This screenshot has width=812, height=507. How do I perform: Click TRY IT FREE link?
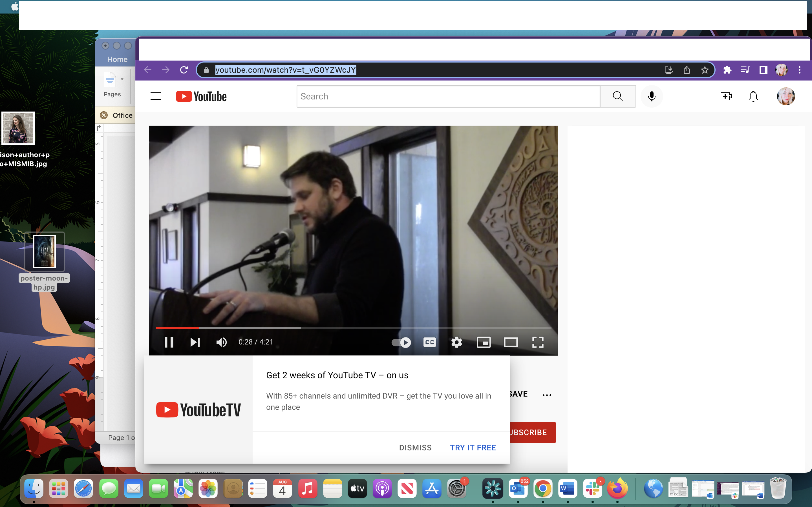[x=473, y=448]
